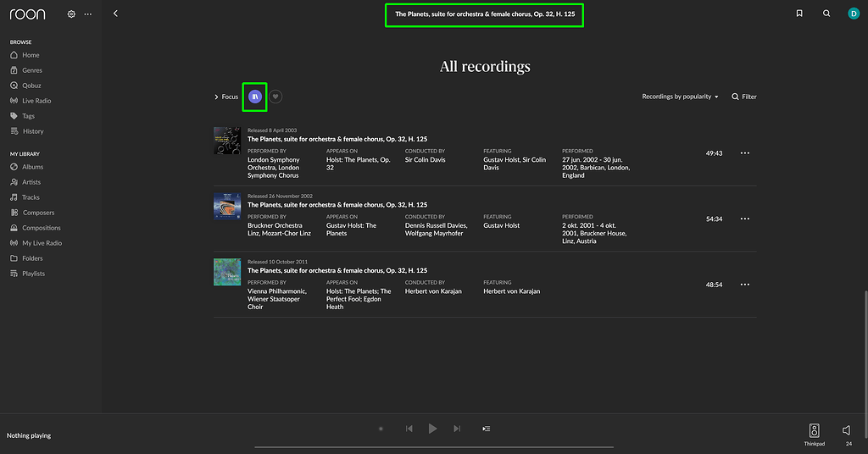
Task: Click the playback progress seek bar
Action: pos(433,446)
